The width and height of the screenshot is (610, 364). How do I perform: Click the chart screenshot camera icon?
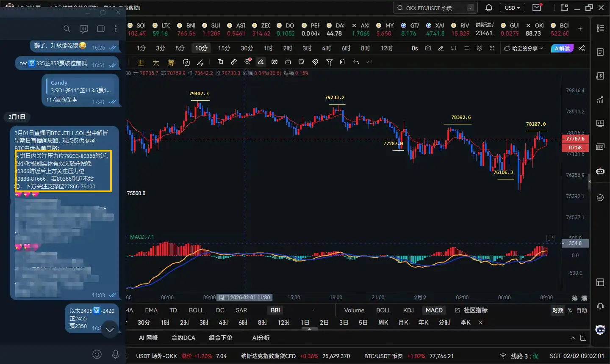pos(428,48)
